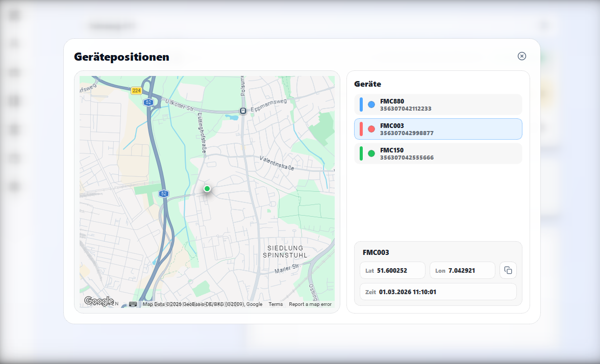Viewport: 600px width, 364px height.
Task: Click the lower 52 highway shield
Action: [x=164, y=194]
